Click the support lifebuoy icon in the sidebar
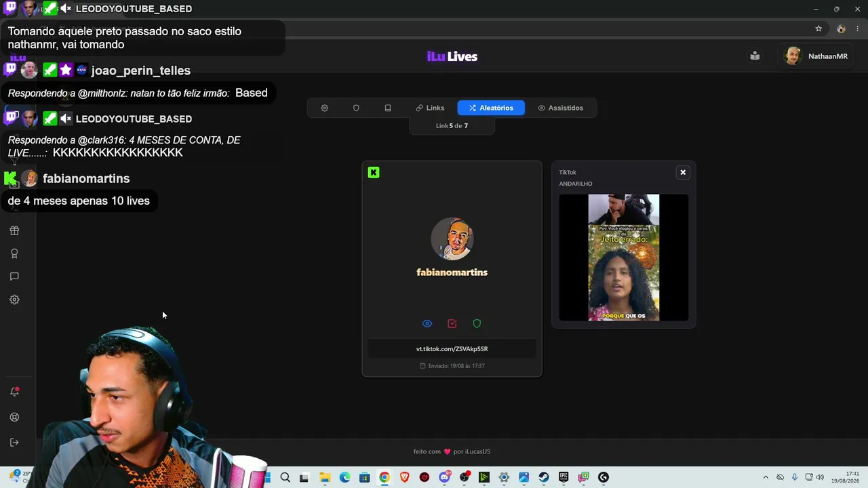868x488 pixels. 14,418
